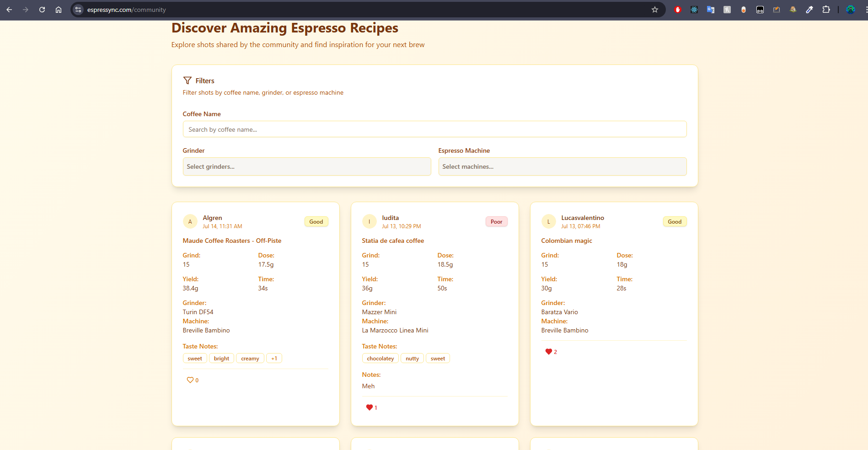The image size is (868, 450).
Task: Reload the page with the refresh icon
Action: point(42,10)
